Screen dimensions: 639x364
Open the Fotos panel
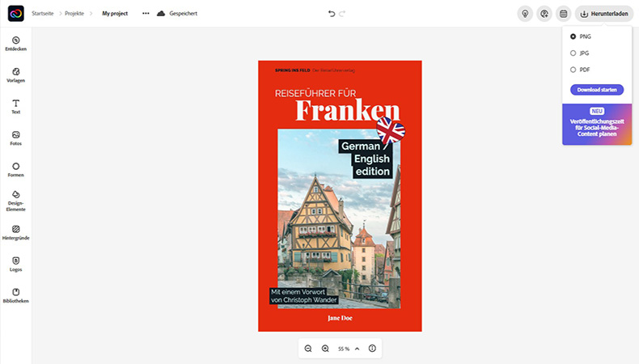coord(16,138)
